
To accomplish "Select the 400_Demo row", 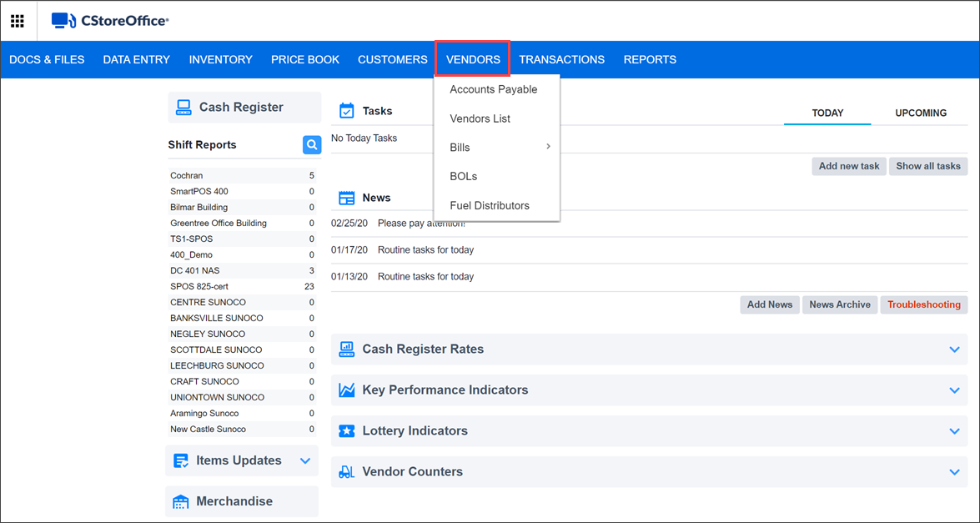I will (243, 255).
